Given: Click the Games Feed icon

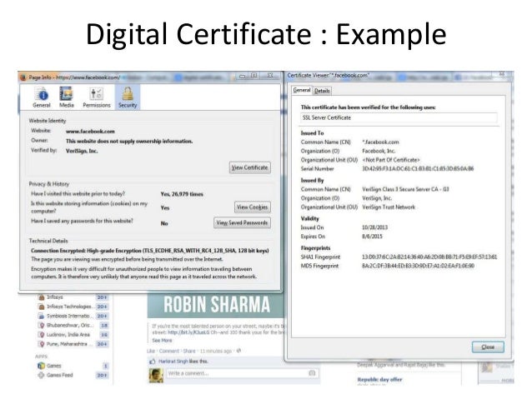Looking at the screenshot, I should coord(42,376).
